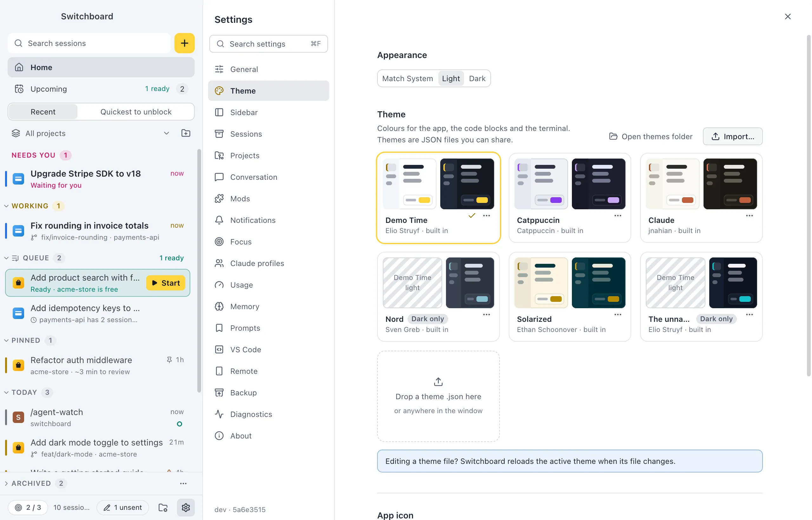This screenshot has width=812, height=520.
Task: Expand the ARCHIVED section
Action: [6, 484]
